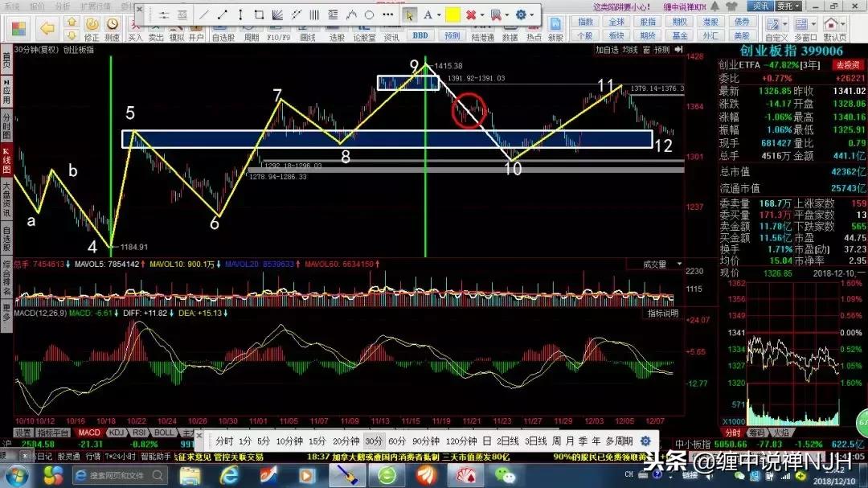
Task: Select the parallel channel line tool
Action: click(296, 15)
